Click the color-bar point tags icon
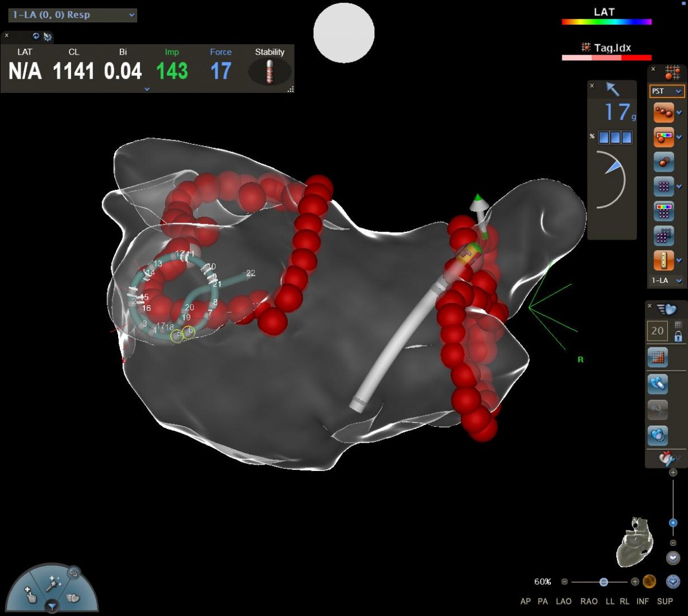This screenshot has width=688, height=616. [663, 138]
